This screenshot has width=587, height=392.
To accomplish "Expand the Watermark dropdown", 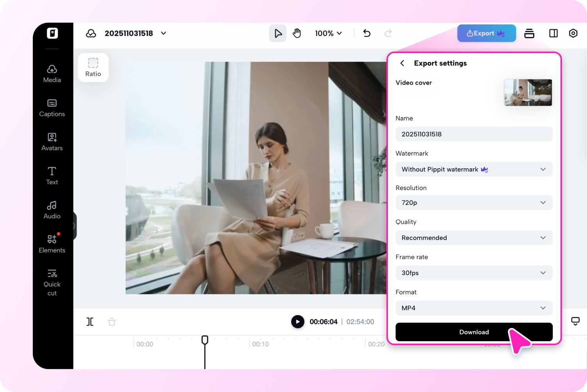I will tap(474, 169).
